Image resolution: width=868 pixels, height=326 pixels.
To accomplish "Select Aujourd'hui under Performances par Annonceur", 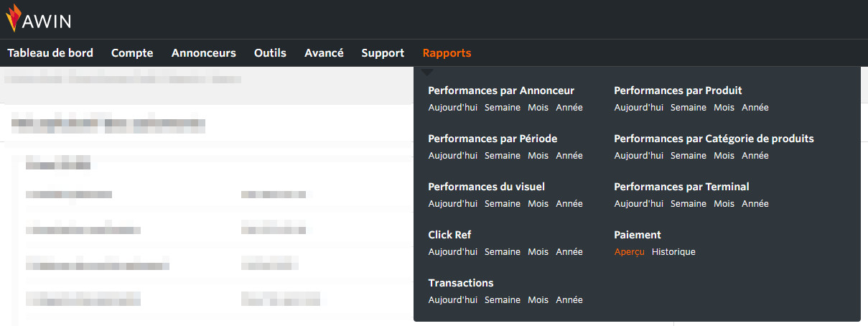I will (453, 108).
